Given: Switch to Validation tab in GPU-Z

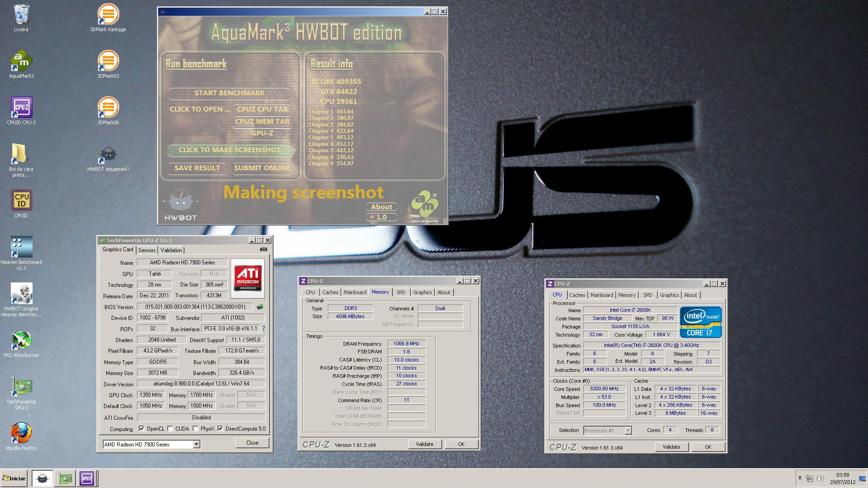Looking at the screenshot, I should click(x=171, y=250).
